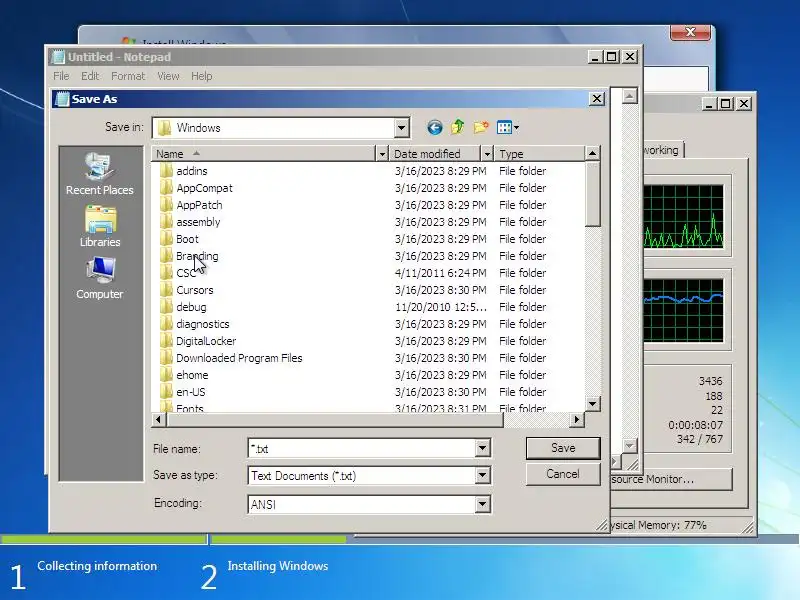
Task: Click the Notepad scroll up arrow
Action: click(630, 95)
